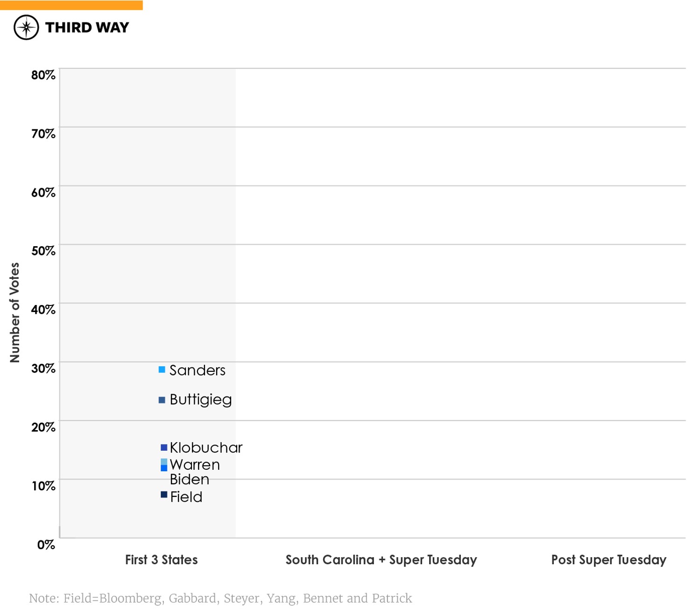The width and height of the screenshot is (691, 616).
Task: Click the Klobuchar square marker
Action: pos(164,447)
